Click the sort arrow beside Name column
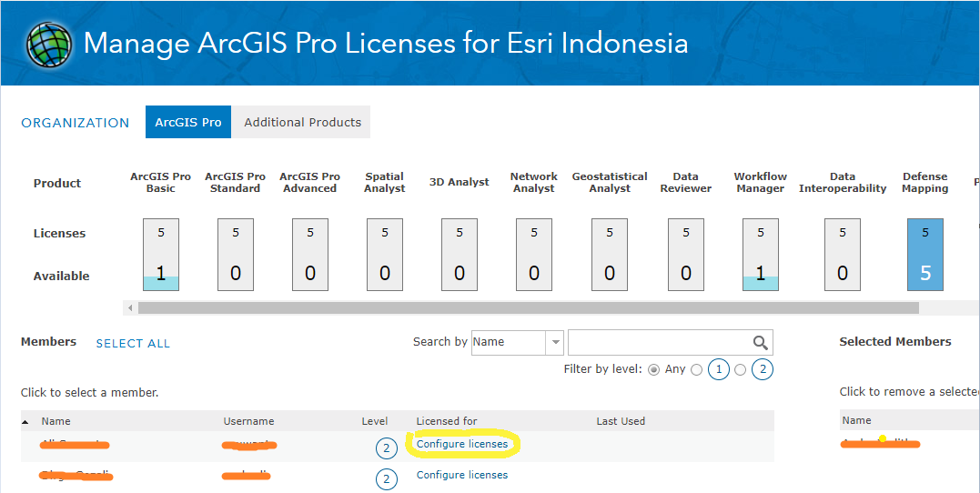 25,422
